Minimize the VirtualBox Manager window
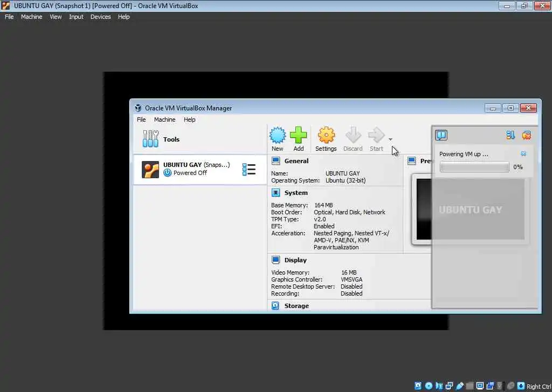The height and width of the screenshot is (392, 552). tap(493, 108)
